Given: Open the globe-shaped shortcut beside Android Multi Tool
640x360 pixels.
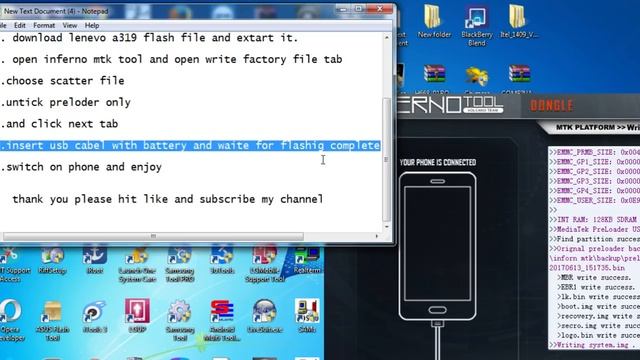Looking at the screenshot, I should pos(264,316).
